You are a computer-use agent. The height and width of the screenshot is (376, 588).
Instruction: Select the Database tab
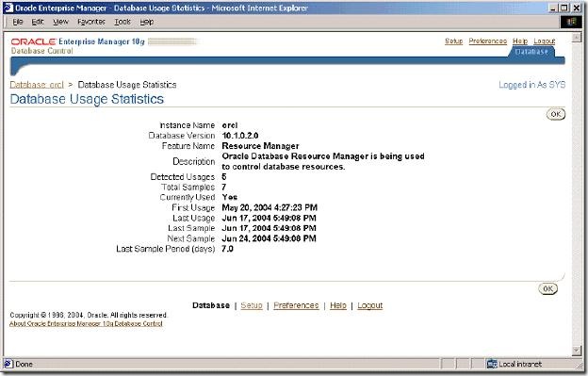[x=531, y=52]
